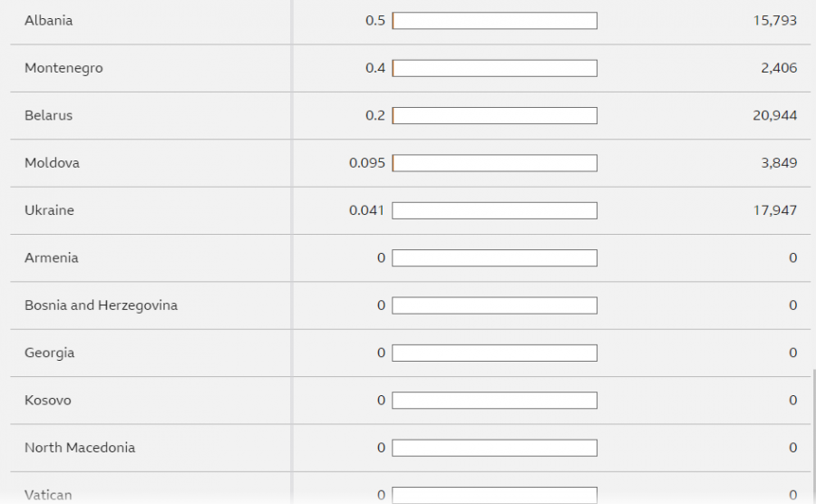Click the Ukraine country name

[x=49, y=210]
